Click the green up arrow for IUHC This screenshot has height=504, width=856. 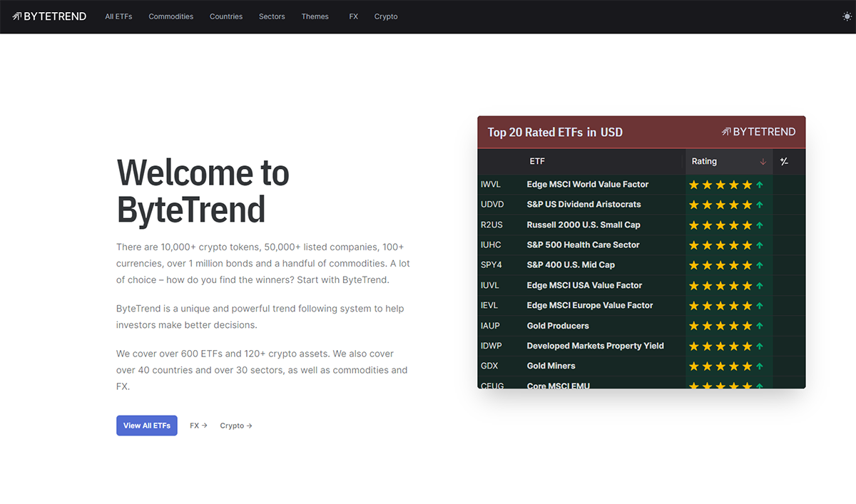[x=760, y=245]
